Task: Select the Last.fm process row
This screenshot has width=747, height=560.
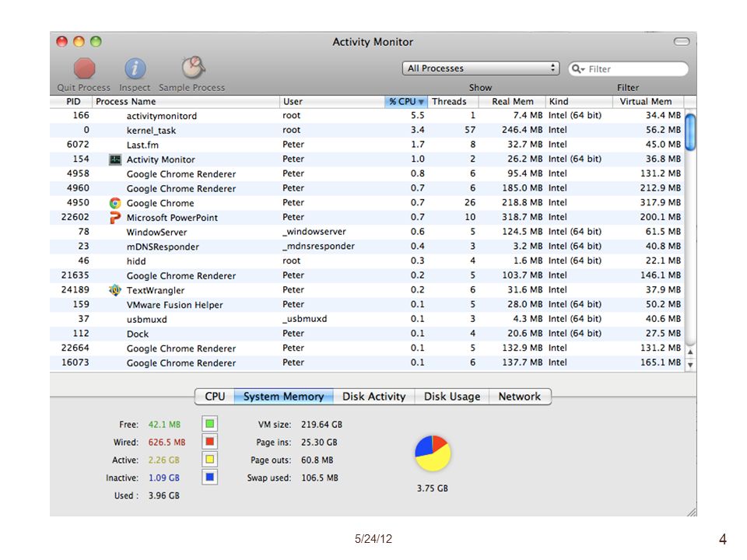Action: point(366,145)
